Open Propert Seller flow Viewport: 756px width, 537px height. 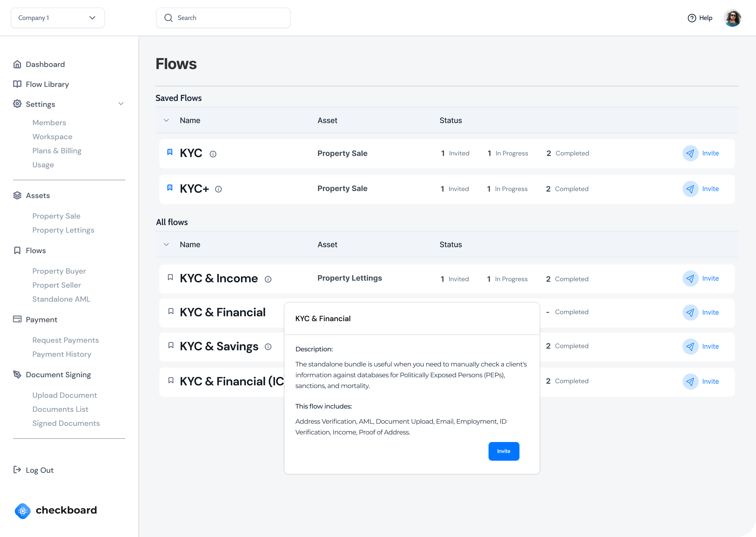pyautogui.click(x=57, y=285)
